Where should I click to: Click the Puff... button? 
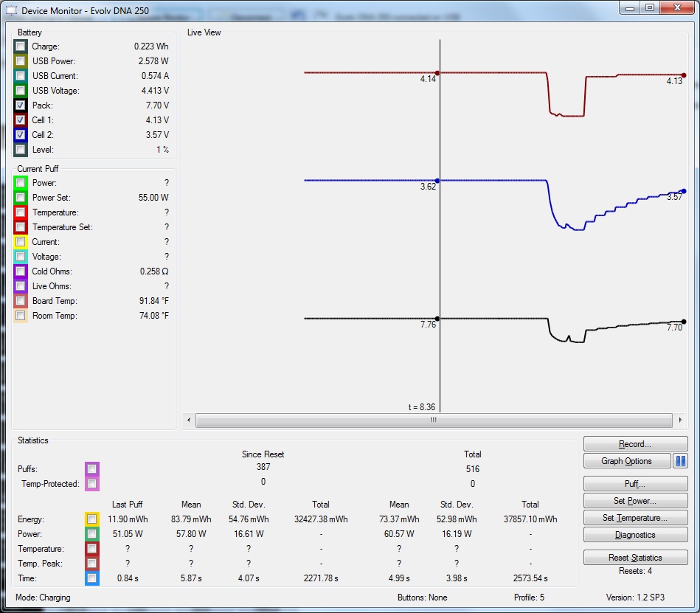click(x=635, y=485)
